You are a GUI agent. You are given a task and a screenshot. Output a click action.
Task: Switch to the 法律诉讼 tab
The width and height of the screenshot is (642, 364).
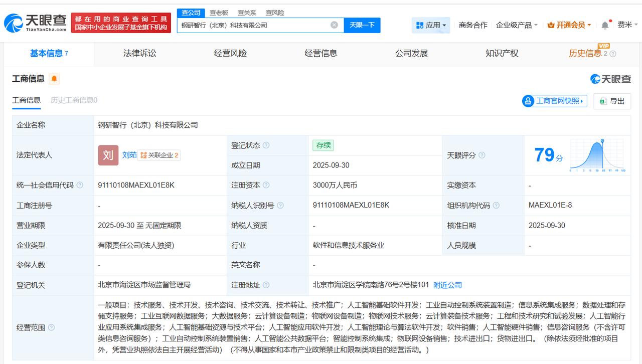click(139, 53)
